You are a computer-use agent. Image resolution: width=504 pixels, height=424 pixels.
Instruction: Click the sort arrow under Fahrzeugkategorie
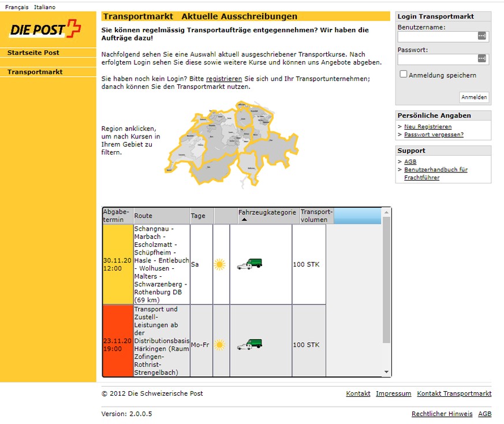[244, 220]
